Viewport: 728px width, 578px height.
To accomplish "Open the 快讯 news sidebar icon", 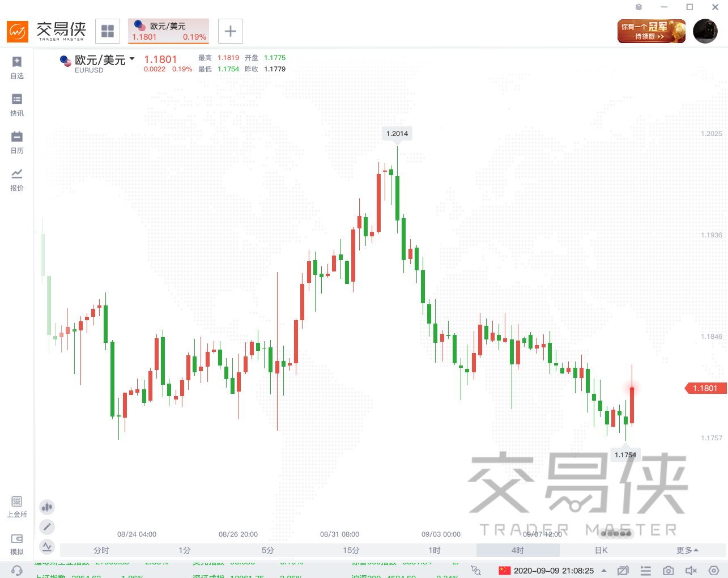I will click(x=17, y=105).
